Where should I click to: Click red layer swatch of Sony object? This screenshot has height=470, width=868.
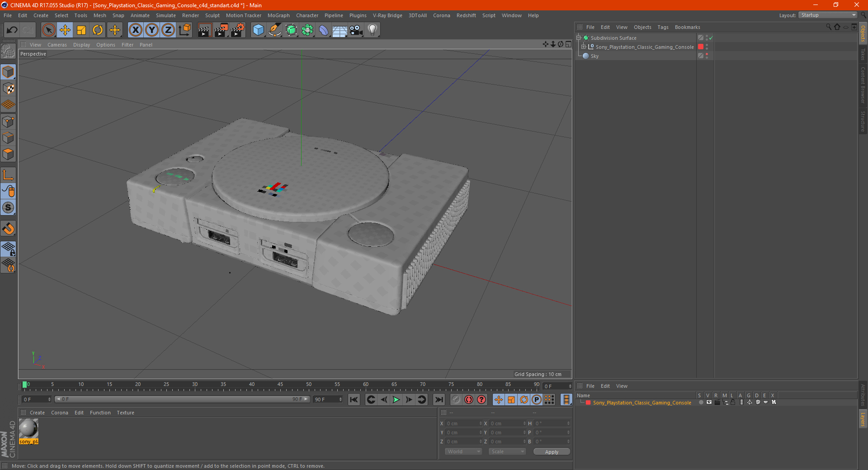tap(701, 47)
